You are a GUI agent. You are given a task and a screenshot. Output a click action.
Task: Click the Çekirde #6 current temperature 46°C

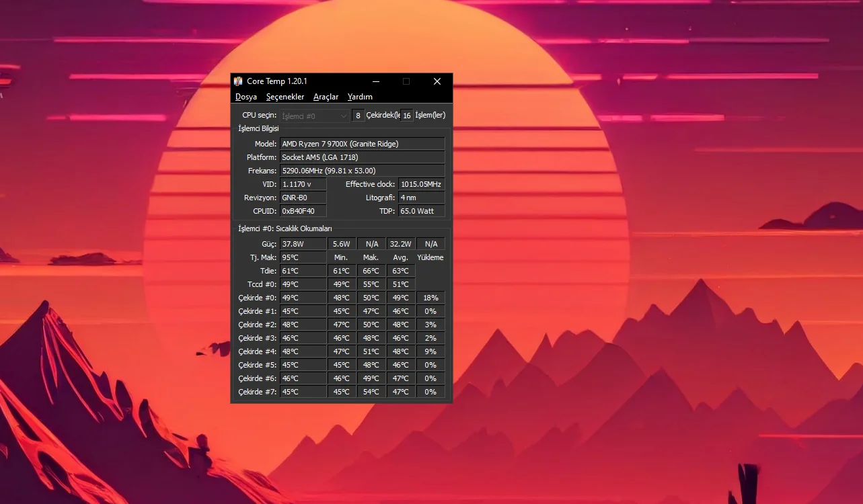(x=303, y=378)
